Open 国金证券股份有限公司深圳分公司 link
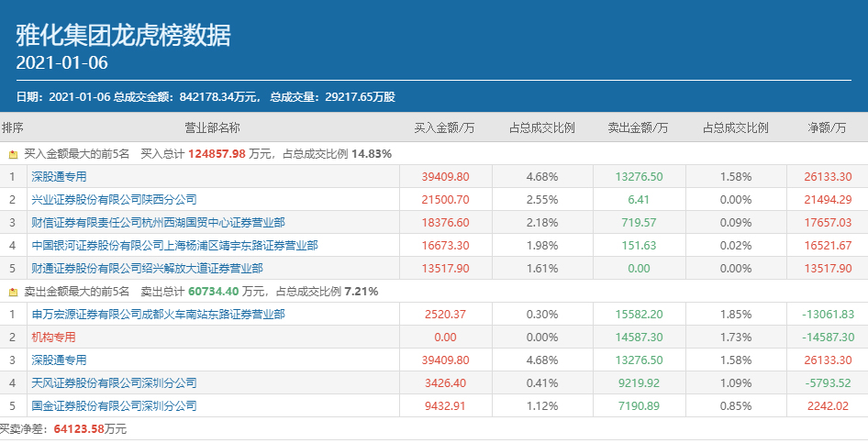This screenshot has width=868, height=443. [114, 405]
